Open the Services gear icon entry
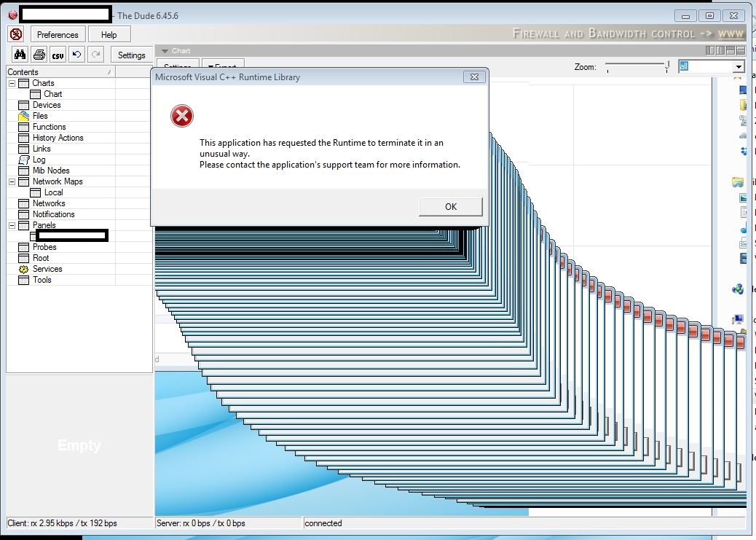Viewport: 756px width, 540px height. point(23,269)
